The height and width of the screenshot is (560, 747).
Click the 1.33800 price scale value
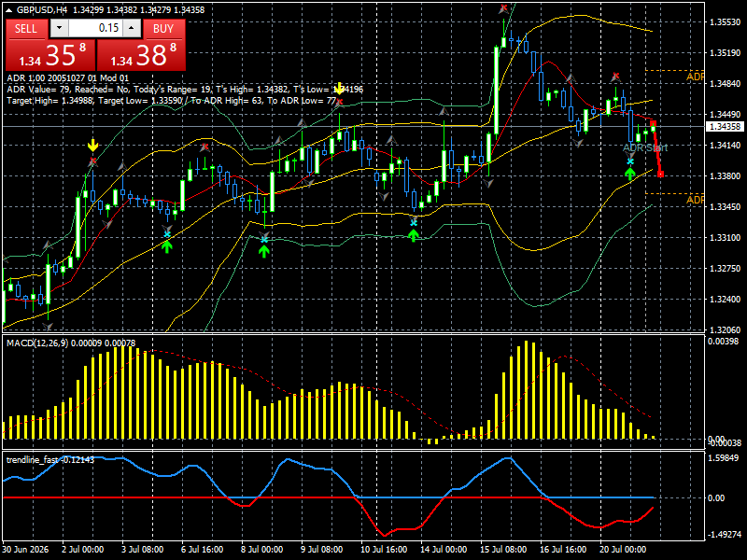click(725, 175)
